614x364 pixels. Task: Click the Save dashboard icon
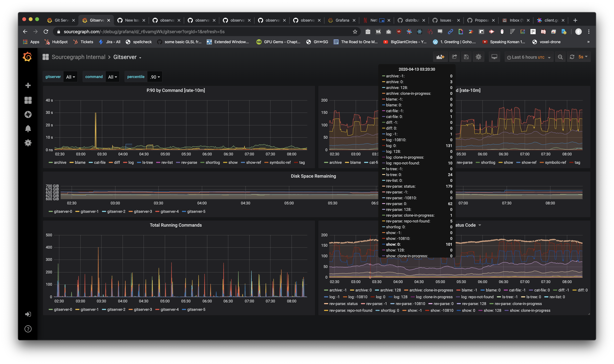(x=466, y=57)
